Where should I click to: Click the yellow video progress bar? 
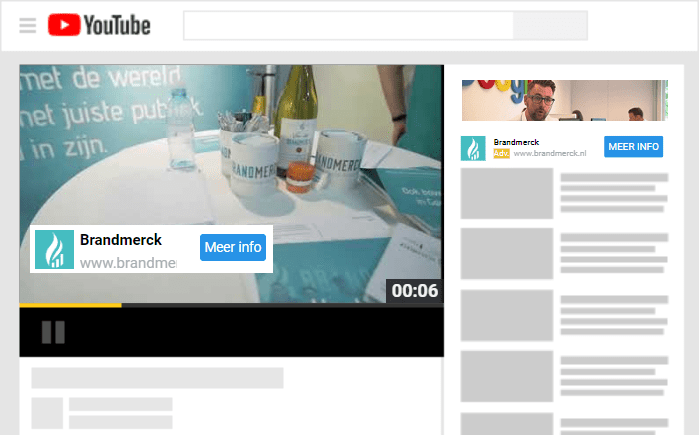point(70,305)
